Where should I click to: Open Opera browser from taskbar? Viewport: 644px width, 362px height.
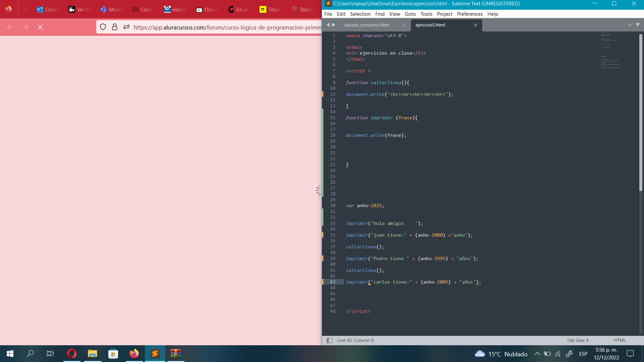click(x=71, y=354)
